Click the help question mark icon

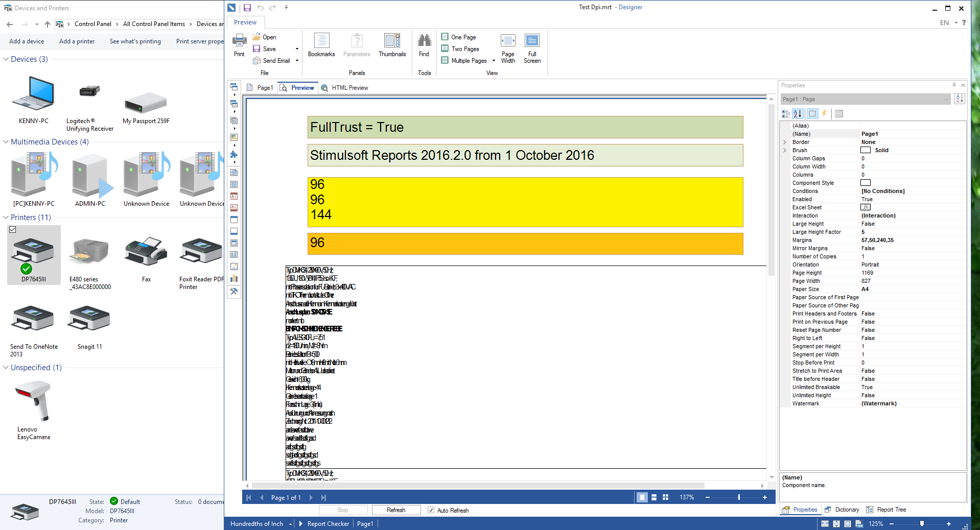point(964,22)
